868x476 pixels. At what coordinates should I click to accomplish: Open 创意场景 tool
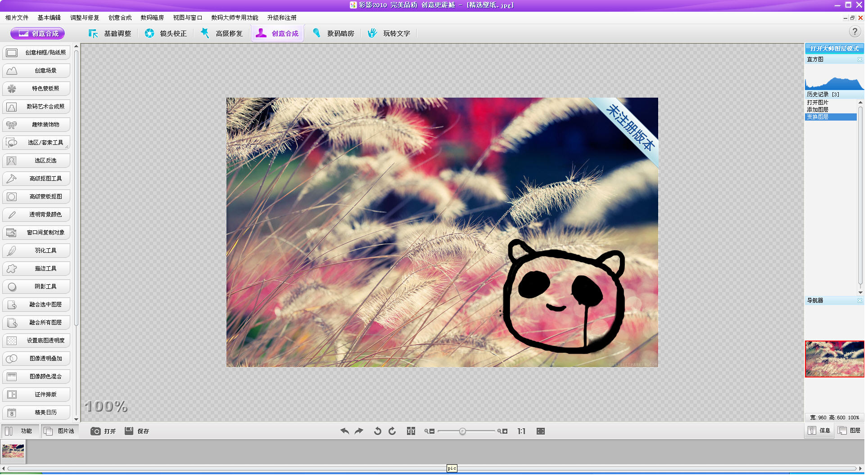(36, 71)
